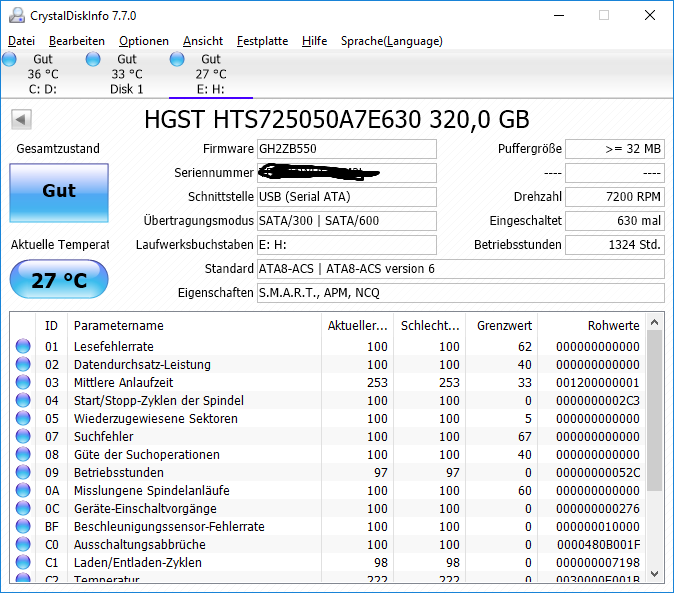This screenshot has width=676, height=596.
Task: Open the Datei menu
Action: tap(22, 41)
